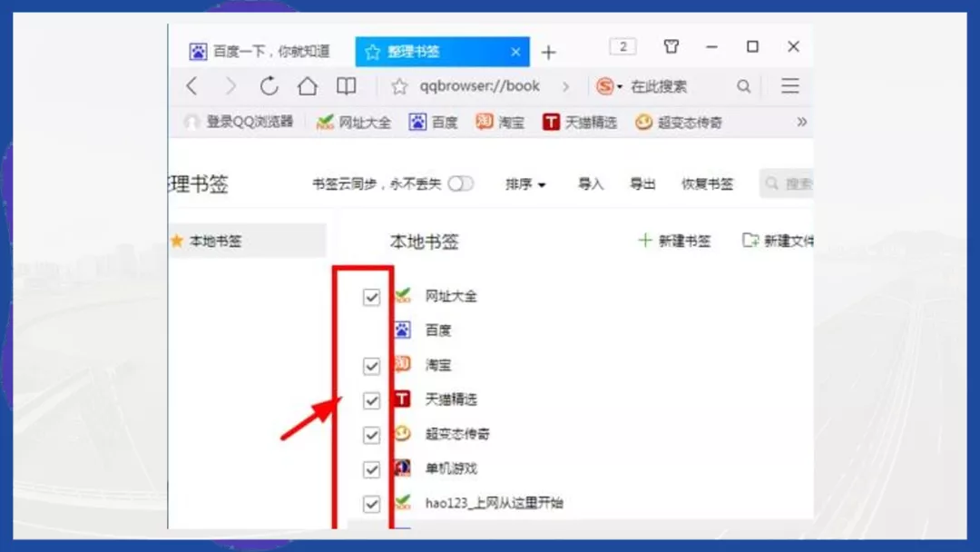Open the hamburger menu in the toolbar

coord(789,86)
